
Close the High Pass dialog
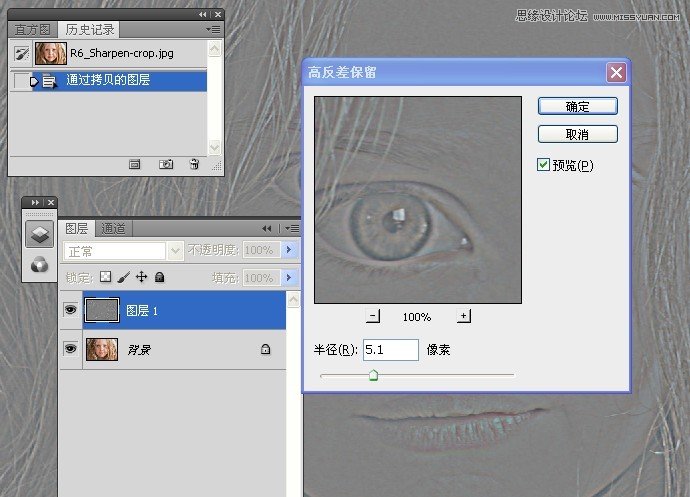click(616, 73)
